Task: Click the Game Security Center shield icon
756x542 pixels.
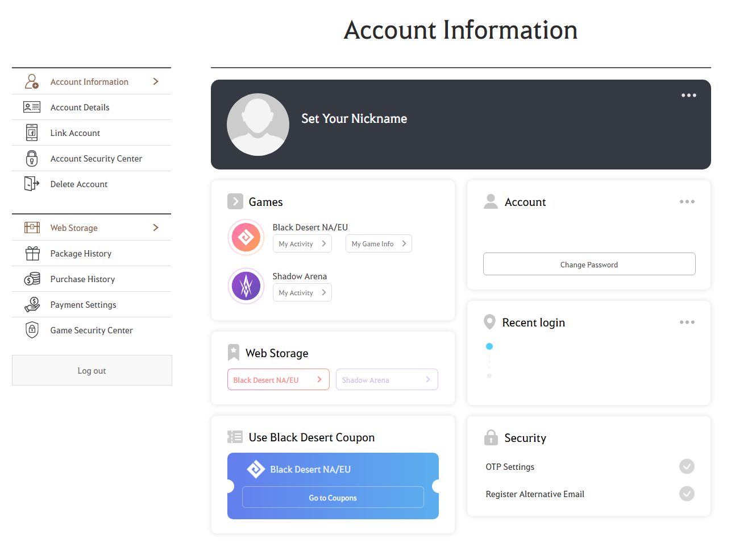Action: coord(32,330)
